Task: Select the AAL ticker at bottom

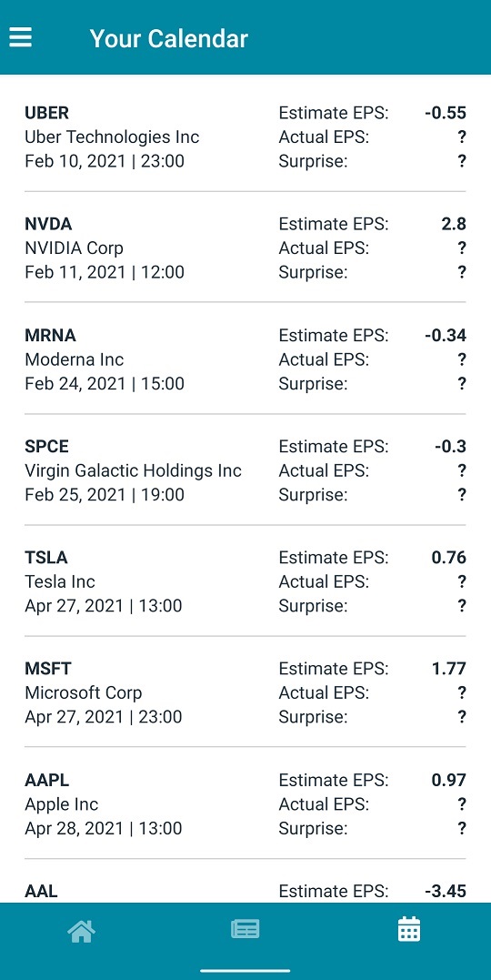Action: pos(41,891)
